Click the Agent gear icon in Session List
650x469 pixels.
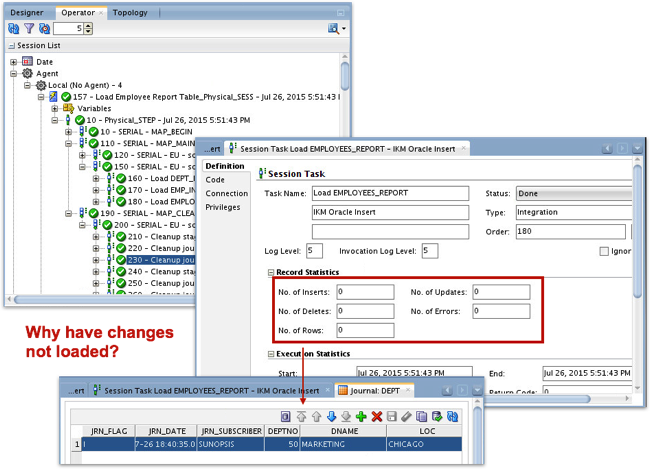27,73
